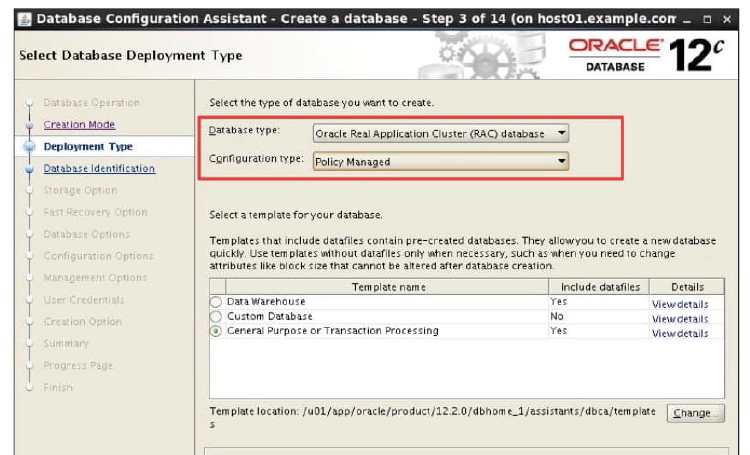This screenshot has width=750, height=455.
Task: Click the 'Configuration type:' label
Action: 256,159
